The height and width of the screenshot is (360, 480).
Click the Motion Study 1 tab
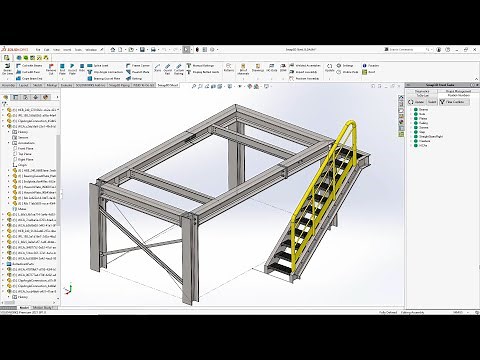pyautogui.click(x=44, y=308)
